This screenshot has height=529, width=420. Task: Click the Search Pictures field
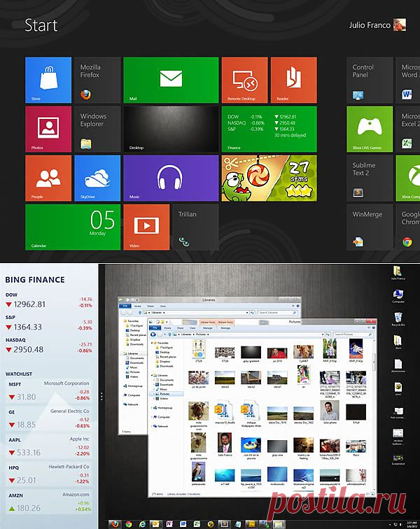pyautogui.click(x=353, y=334)
